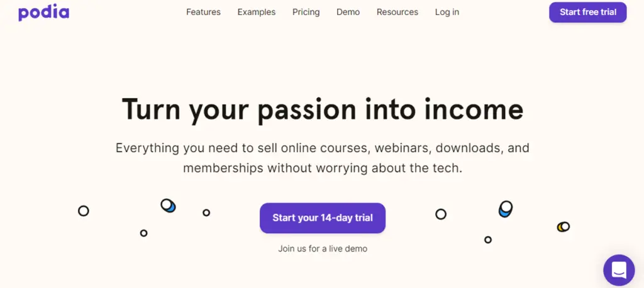Click the small hollow circle nearest left of trial button
Image resolution: width=644 pixels, height=288 pixels.
[206, 213]
